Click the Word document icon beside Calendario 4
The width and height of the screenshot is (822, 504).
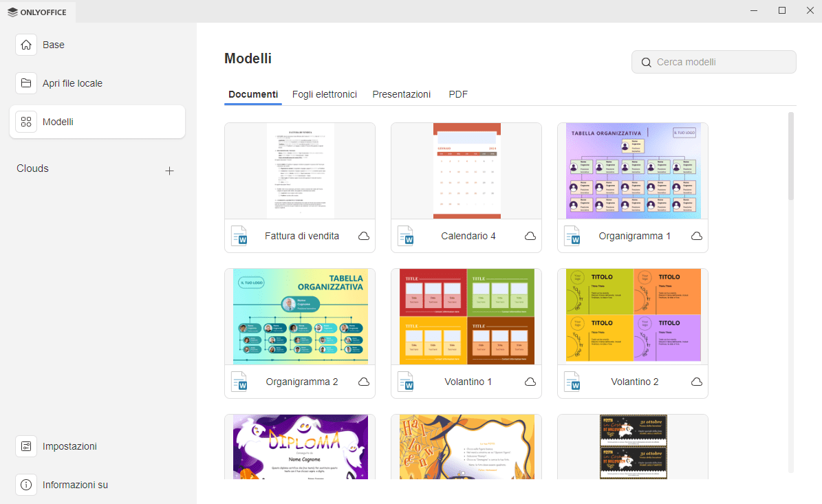[406, 237]
